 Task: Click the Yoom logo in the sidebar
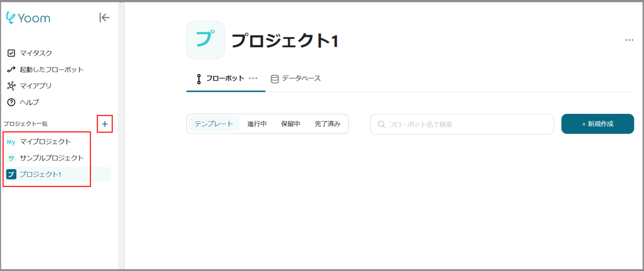[27, 18]
